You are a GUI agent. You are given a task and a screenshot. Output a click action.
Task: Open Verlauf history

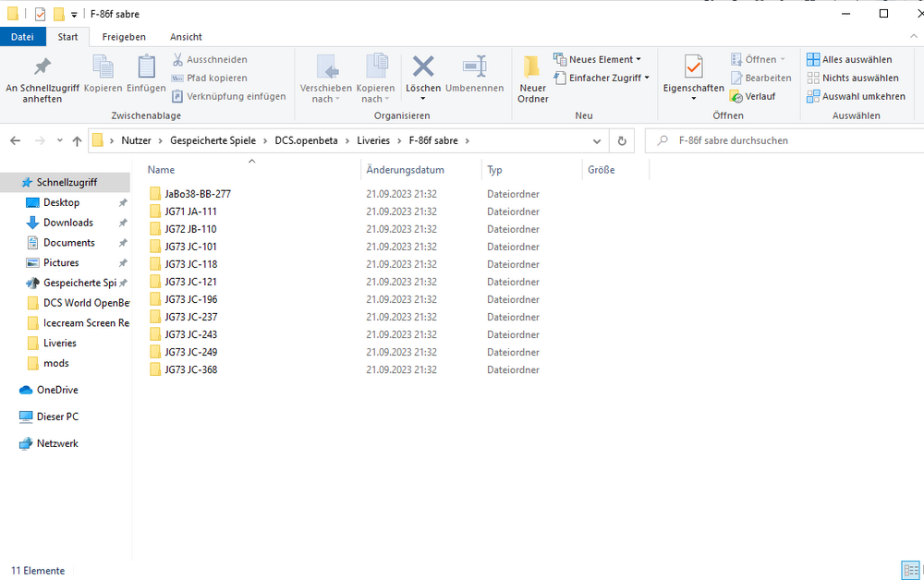(753, 96)
